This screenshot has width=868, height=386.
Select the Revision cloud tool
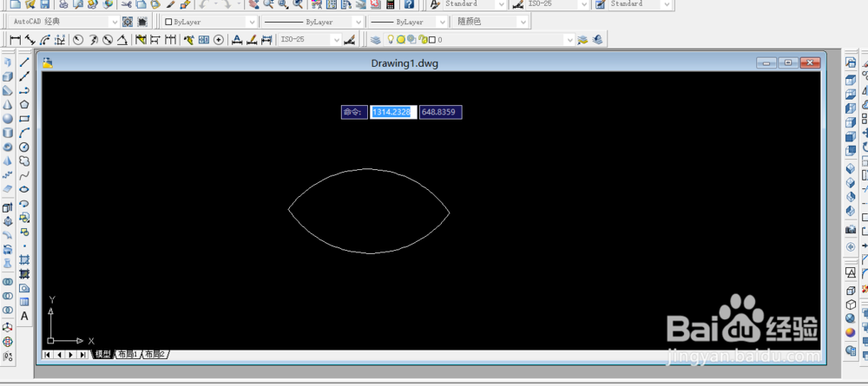[x=24, y=161]
